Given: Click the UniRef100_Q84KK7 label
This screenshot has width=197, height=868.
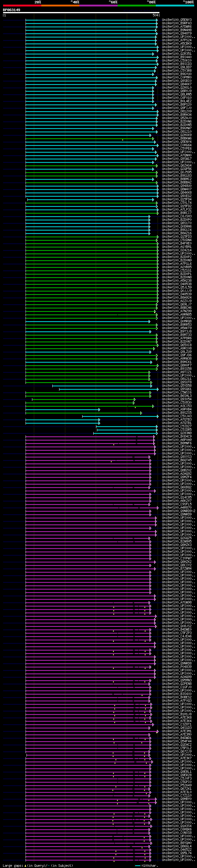Looking at the screenshot, I should 177,84.
